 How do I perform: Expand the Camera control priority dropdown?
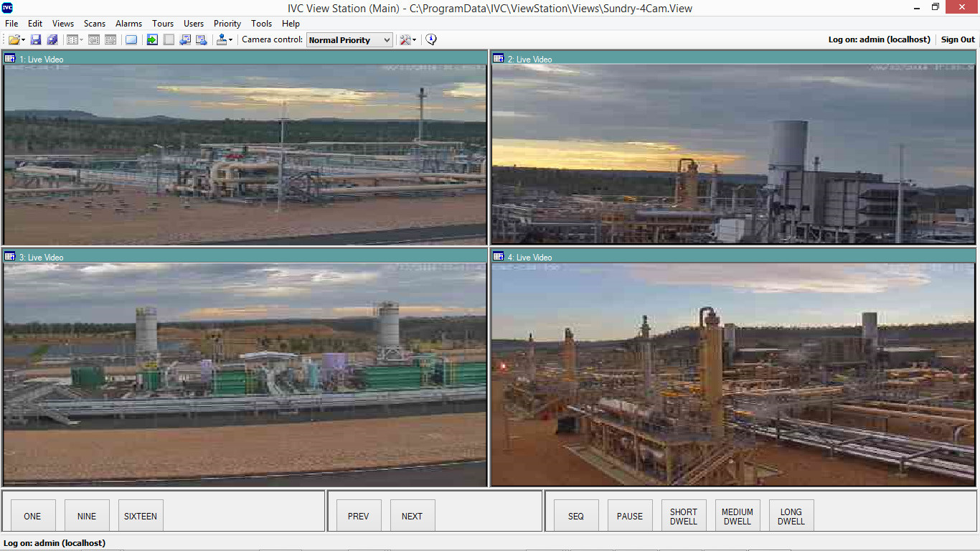point(387,40)
